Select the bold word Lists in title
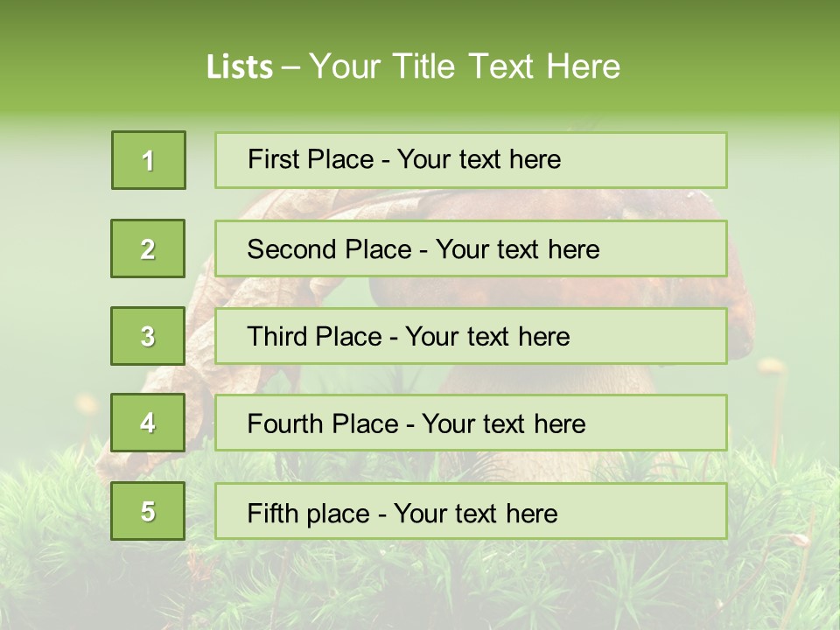 click(x=240, y=66)
